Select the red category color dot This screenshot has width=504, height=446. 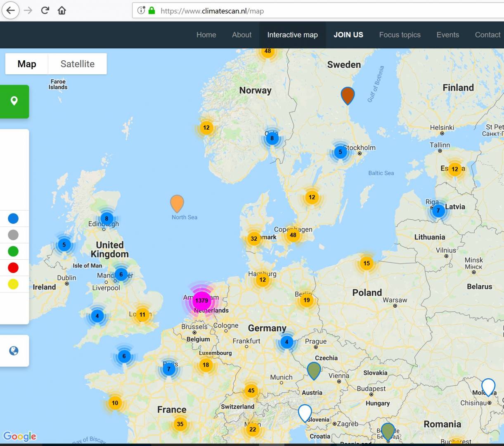pyautogui.click(x=13, y=268)
